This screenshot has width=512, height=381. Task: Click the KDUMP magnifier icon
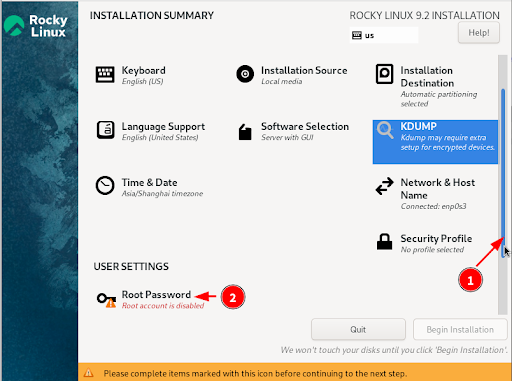click(x=385, y=130)
